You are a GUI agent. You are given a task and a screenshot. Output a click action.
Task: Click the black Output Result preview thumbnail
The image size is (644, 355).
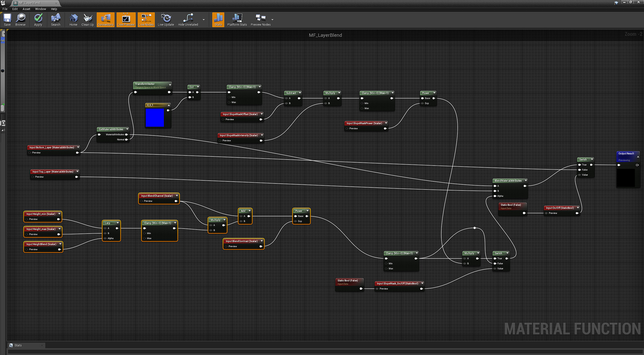626,178
